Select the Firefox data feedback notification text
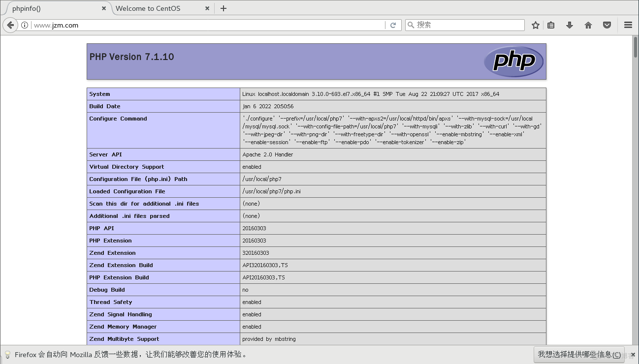Viewport: 639px width, 364px height. click(130, 354)
